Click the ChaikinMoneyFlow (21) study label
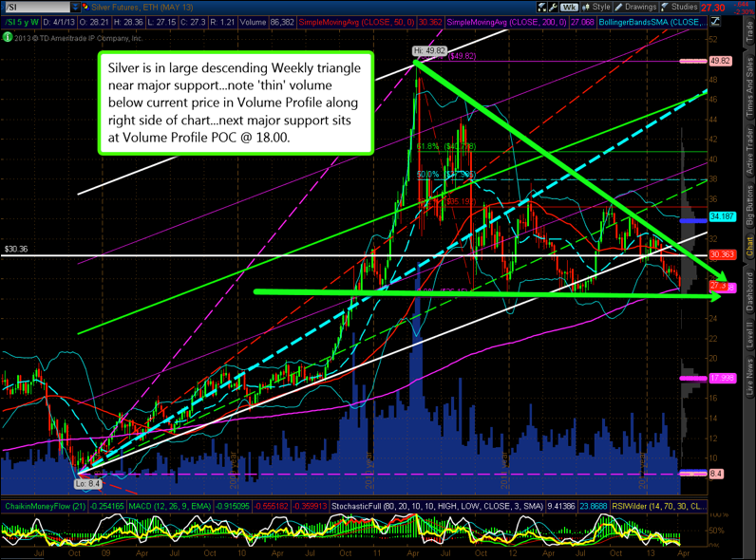This screenshot has height=560, width=756. (x=46, y=507)
